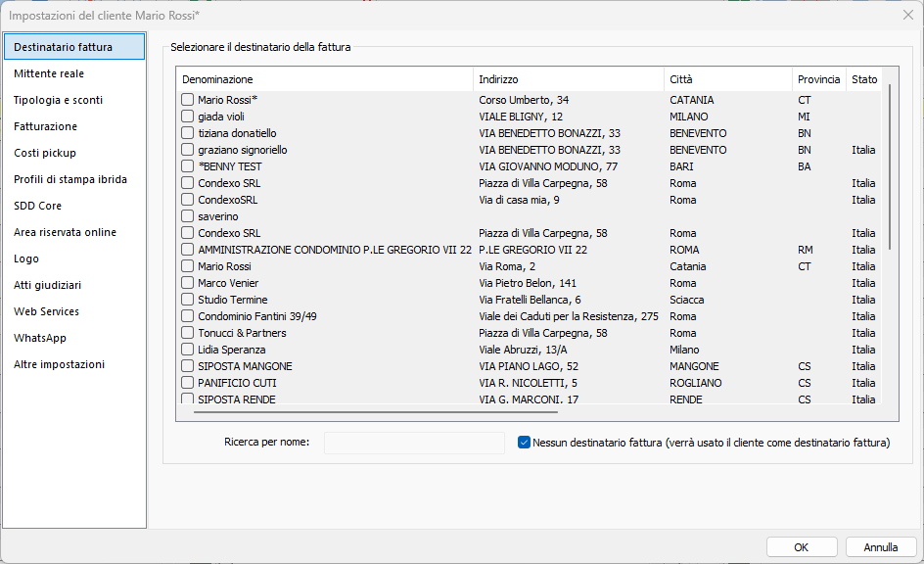Close the Impostazioni del cliente dialog
The image size is (924, 564).
point(907,15)
